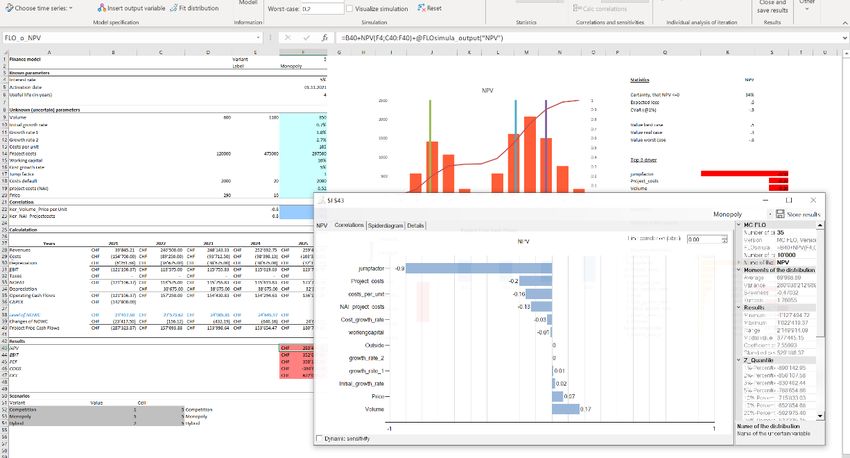This screenshot has width=850, height=458.
Task: Switch to the Spiderdiagram tab
Action: 385,225
